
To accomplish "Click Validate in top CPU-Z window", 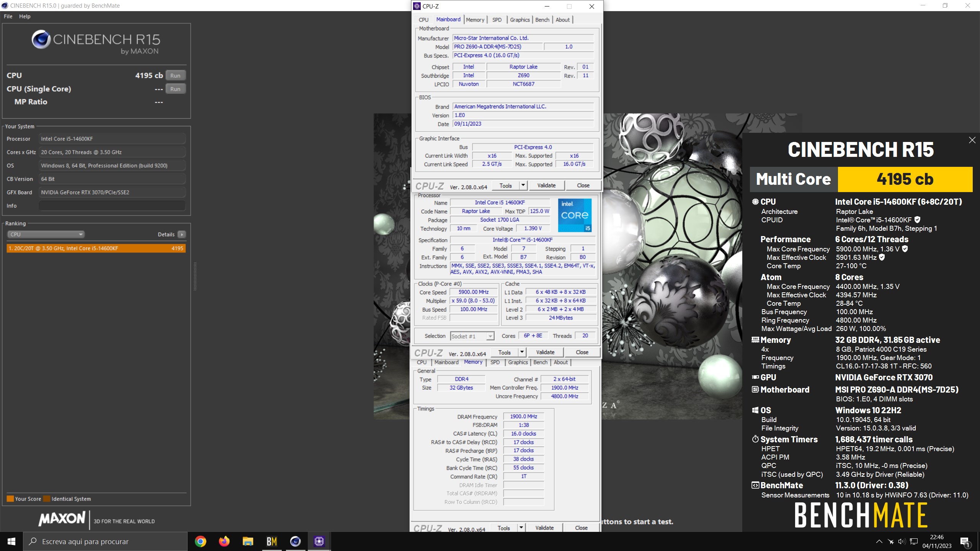I will click(546, 185).
